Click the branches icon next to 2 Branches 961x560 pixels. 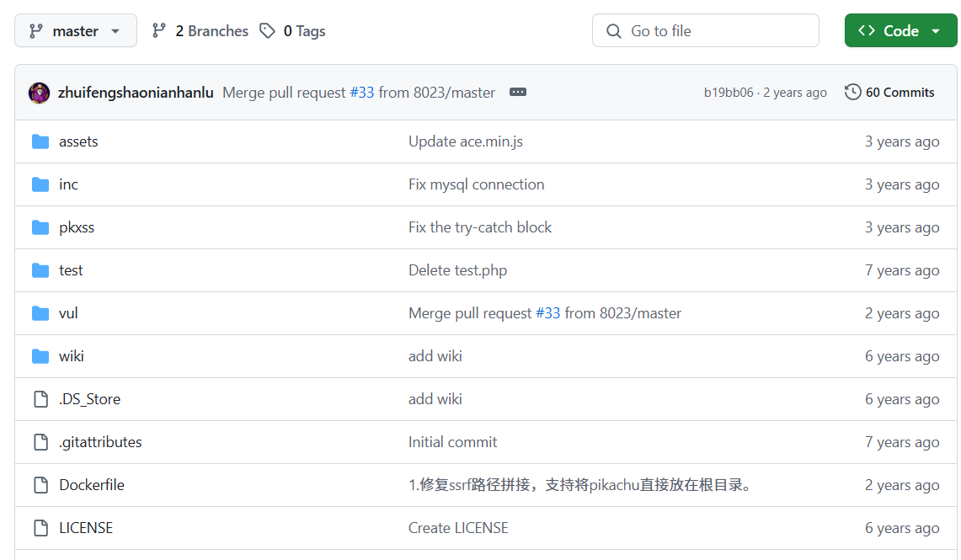(159, 30)
